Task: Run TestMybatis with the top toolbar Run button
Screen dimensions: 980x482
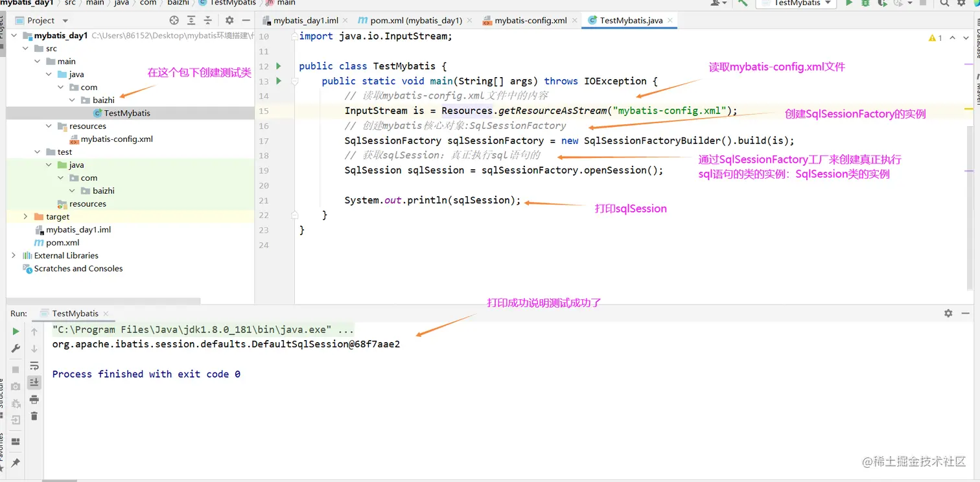Action: [849, 3]
